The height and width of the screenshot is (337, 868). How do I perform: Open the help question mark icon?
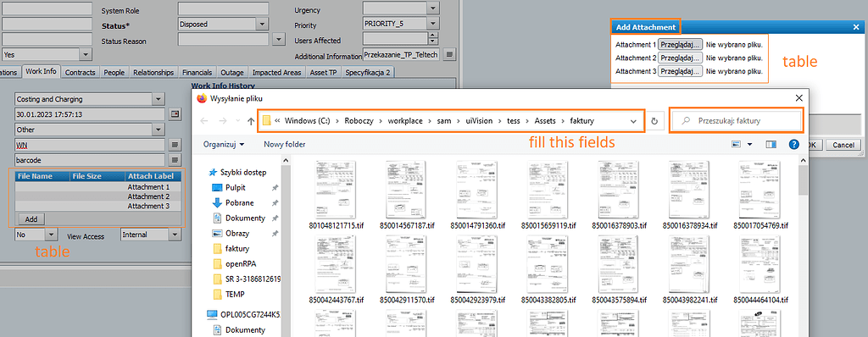793,144
